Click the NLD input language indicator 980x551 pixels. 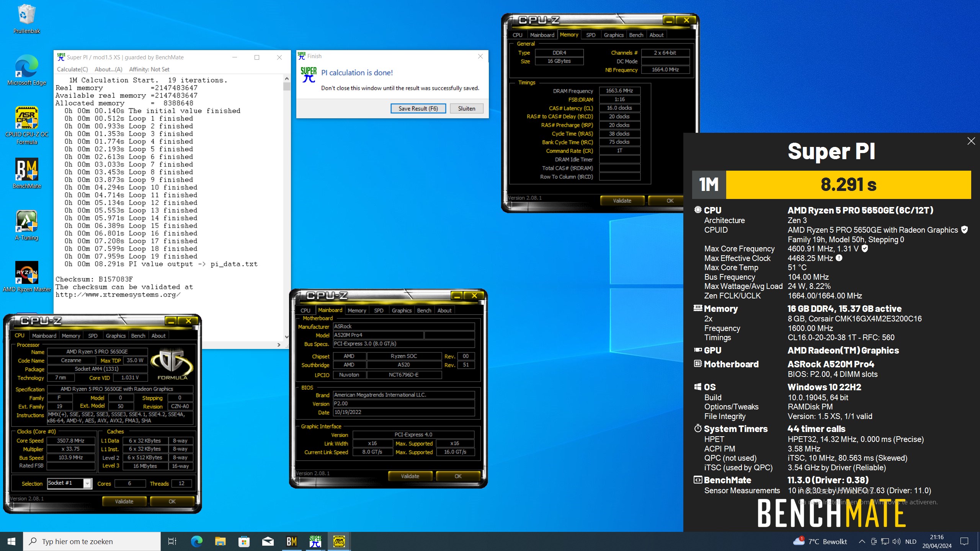click(x=911, y=541)
